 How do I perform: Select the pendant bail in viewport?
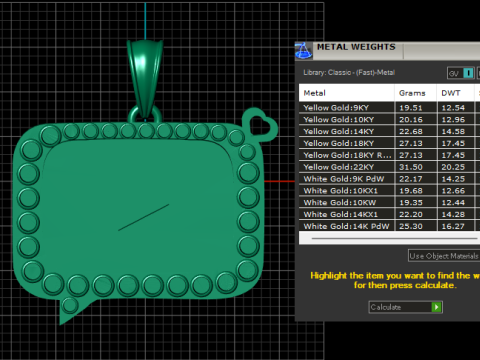tap(145, 79)
